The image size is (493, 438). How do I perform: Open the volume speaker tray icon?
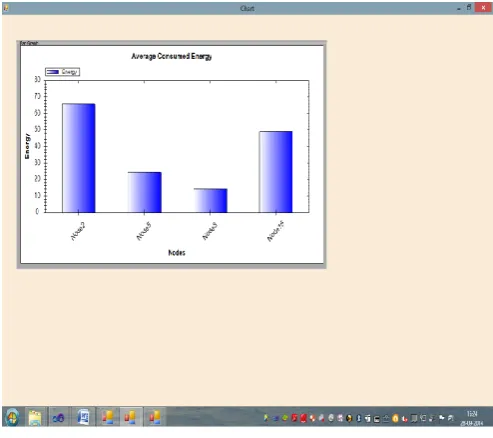[x=432, y=418]
